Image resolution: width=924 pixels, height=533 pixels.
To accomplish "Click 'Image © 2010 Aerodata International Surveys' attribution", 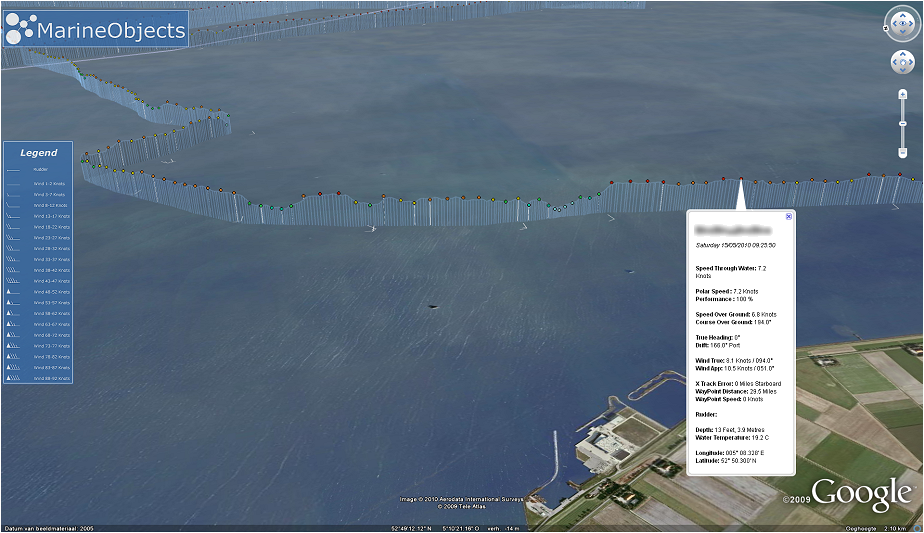I will tap(461, 499).
